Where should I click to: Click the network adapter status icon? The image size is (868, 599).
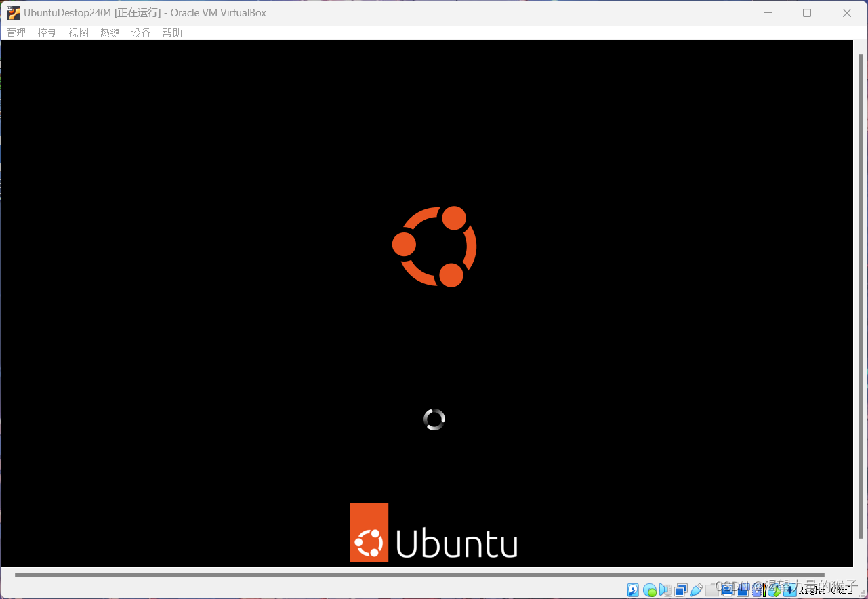click(681, 590)
